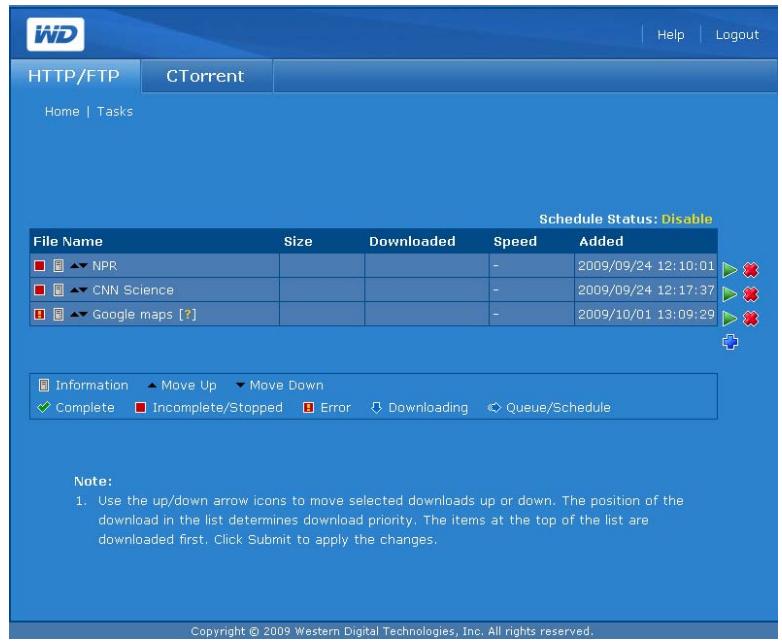Open information icon for CNN Science
Viewport: 782px width, 642px height.
pyautogui.click(x=58, y=290)
